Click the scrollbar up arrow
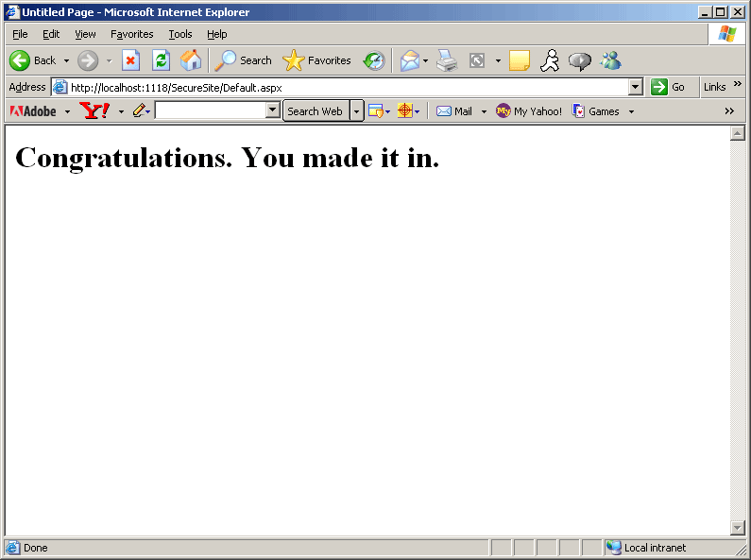751x560 pixels. pyautogui.click(x=738, y=133)
